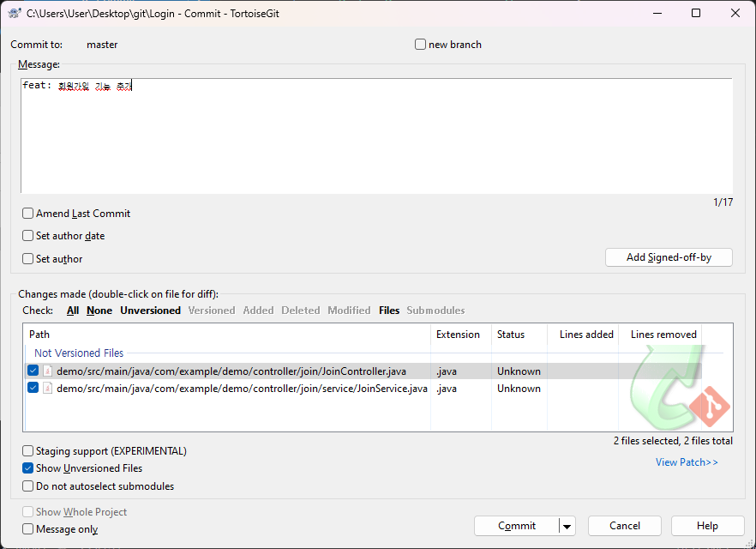
Task: Open the View Patch link
Action: pyautogui.click(x=687, y=462)
